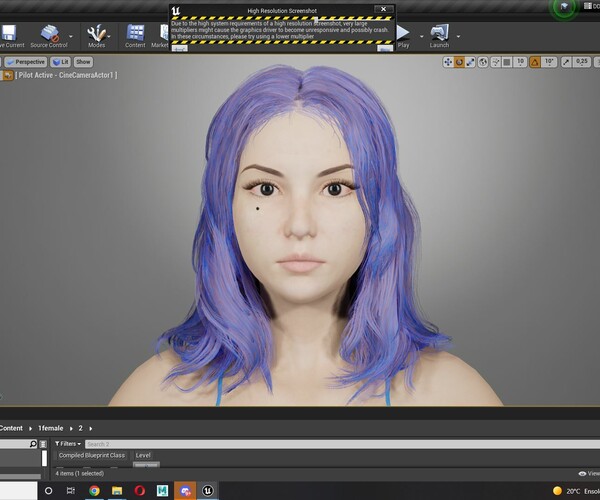Click the sources panel list toggle icon

tap(43, 444)
